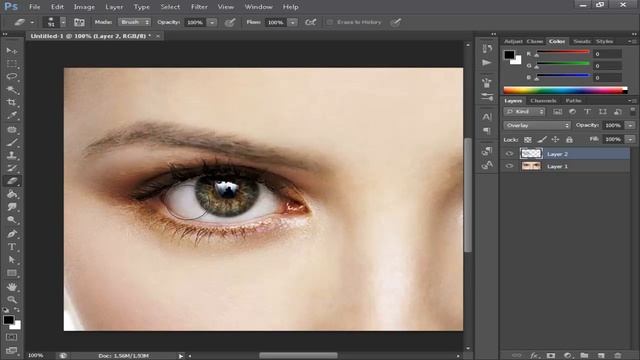Select the Lasso tool
Viewport: 640px width, 360px height.
point(12,77)
